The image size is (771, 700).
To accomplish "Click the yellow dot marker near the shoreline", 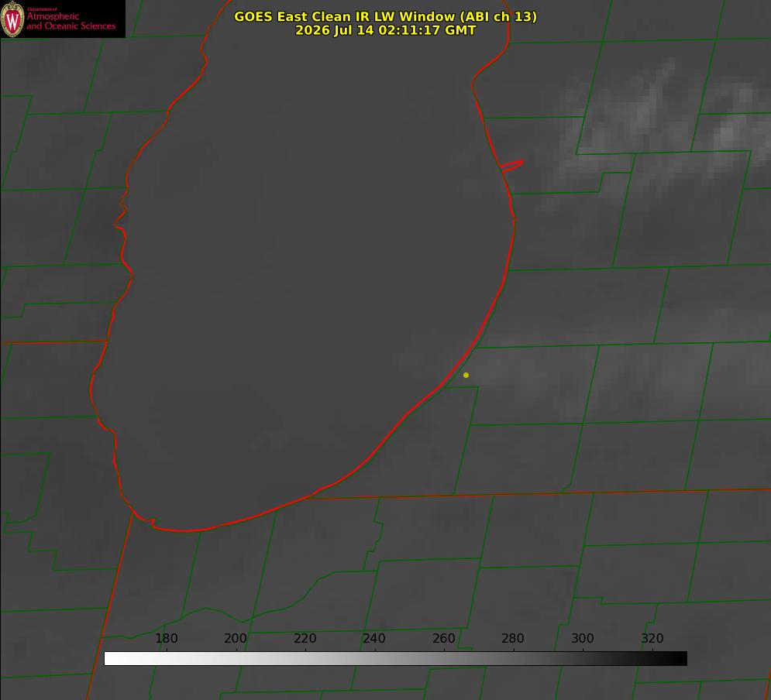I will (x=466, y=375).
